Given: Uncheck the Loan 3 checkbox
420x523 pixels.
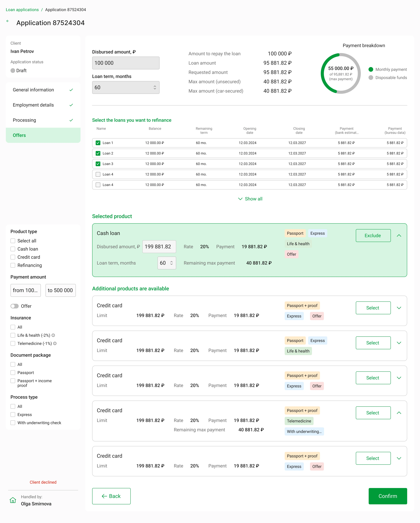Looking at the screenshot, I should pyautogui.click(x=98, y=164).
